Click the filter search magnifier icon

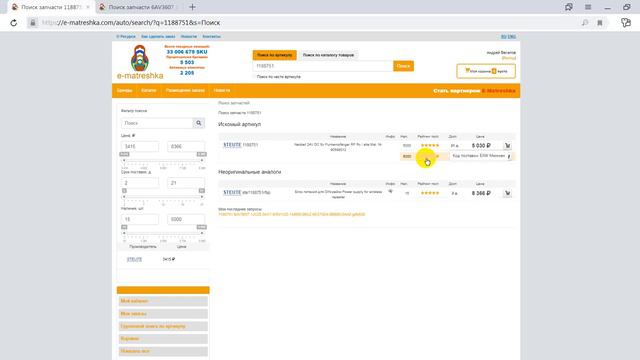tap(199, 123)
